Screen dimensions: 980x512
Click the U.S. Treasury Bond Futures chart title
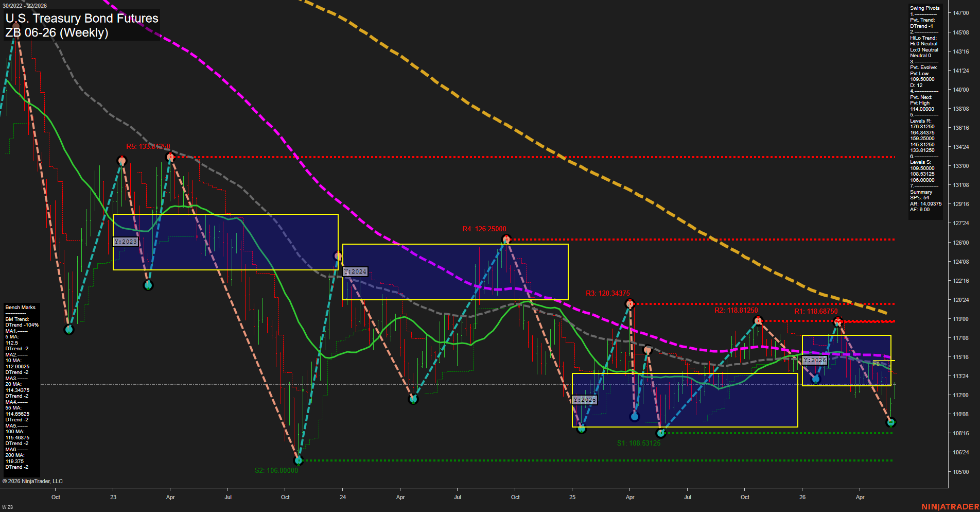click(82, 18)
